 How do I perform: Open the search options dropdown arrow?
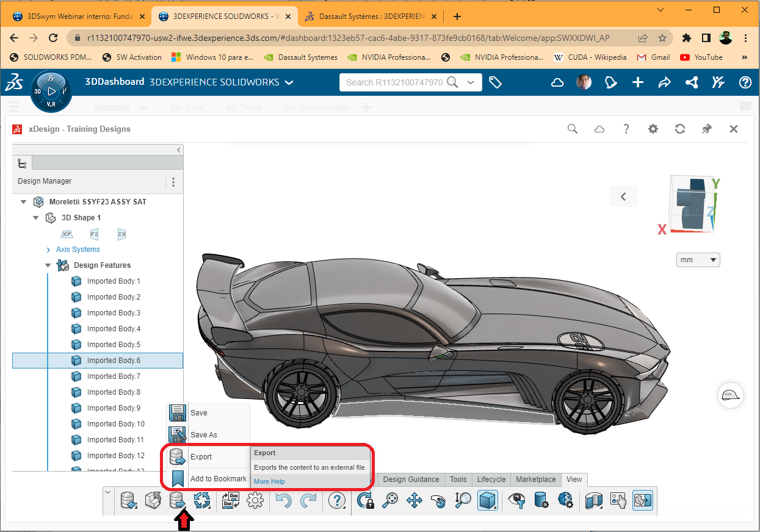[470, 82]
